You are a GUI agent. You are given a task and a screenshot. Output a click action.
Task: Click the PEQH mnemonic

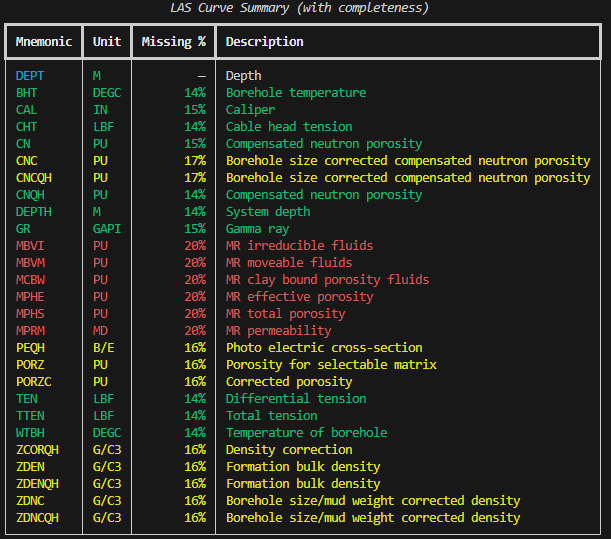click(x=30, y=348)
